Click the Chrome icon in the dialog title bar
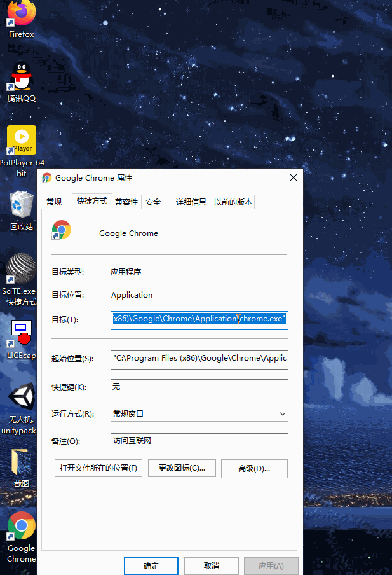Image resolution: width=392 pixels, height=575 pixels. click(46, 178)
